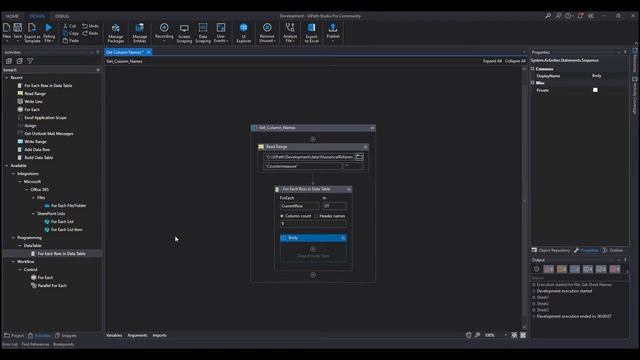Click the Paste command

[x=71, y=40]
